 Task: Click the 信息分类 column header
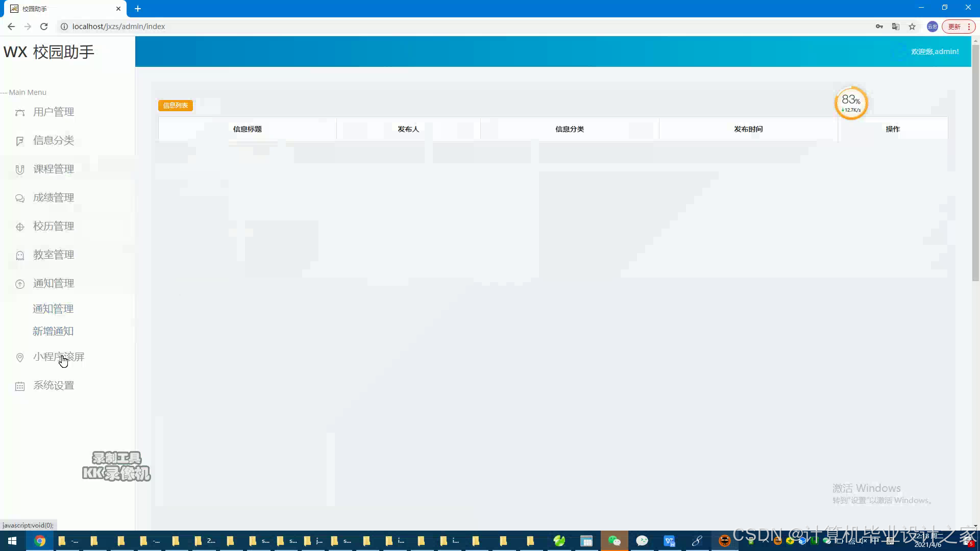570,129
